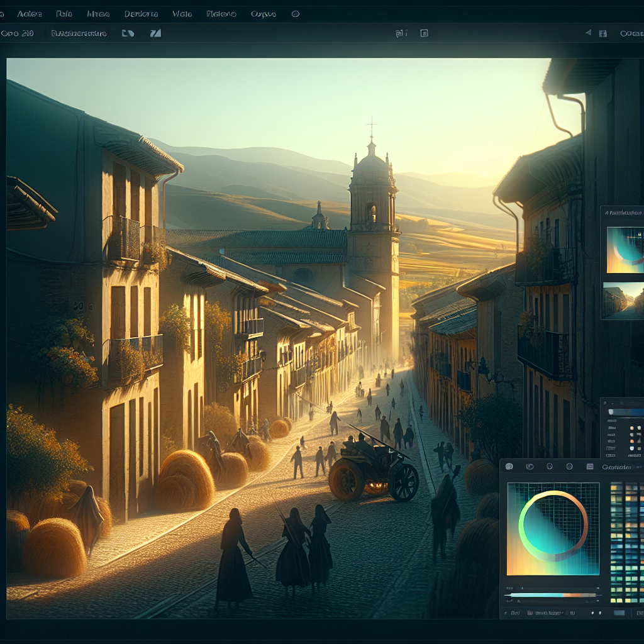Select the street photo thumbnail in right panel

pos(623,301)
